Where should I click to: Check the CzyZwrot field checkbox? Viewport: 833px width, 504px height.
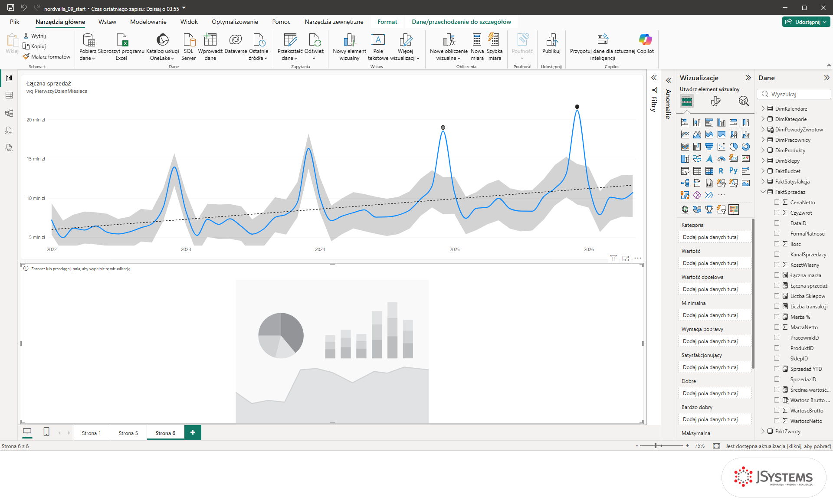tap(777, 213)
